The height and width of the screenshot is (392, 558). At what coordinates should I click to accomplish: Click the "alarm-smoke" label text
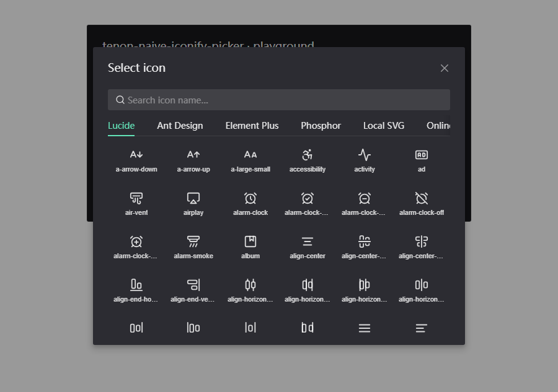pos(193,256)
